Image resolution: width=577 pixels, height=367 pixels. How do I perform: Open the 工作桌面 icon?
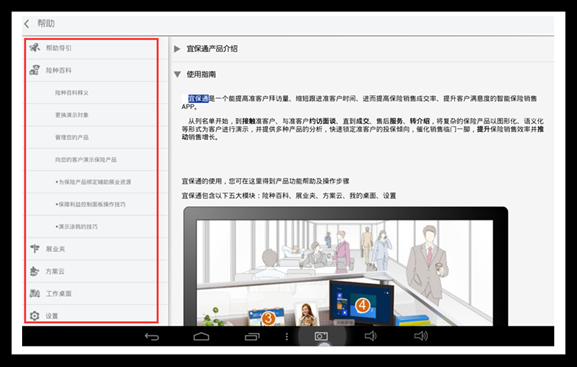tap(35, 293)
